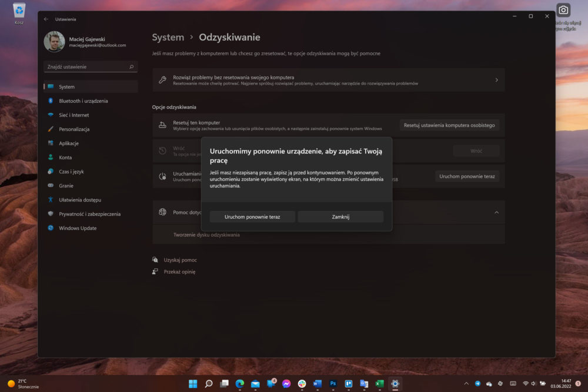Select System in the settings sidebar

91,86
